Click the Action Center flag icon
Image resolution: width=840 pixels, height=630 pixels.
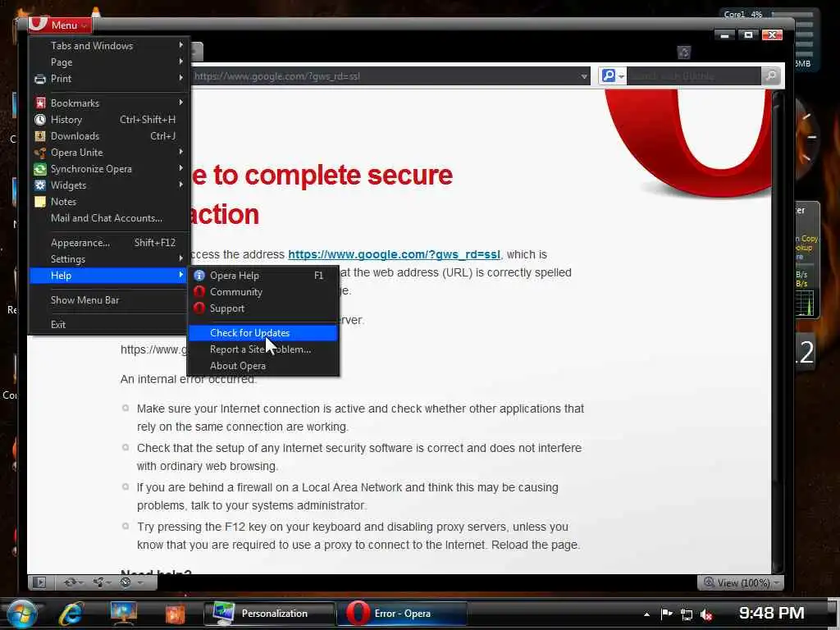pos(666,614)
